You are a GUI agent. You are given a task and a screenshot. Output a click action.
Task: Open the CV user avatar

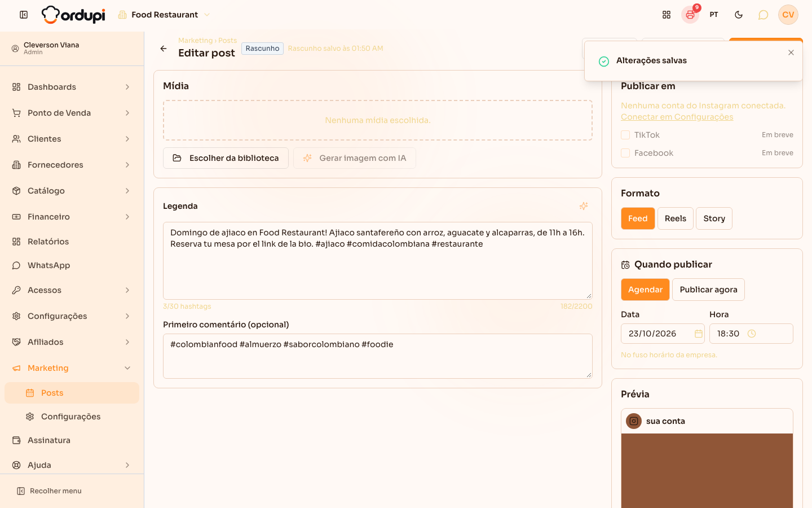tap(788, 15)
